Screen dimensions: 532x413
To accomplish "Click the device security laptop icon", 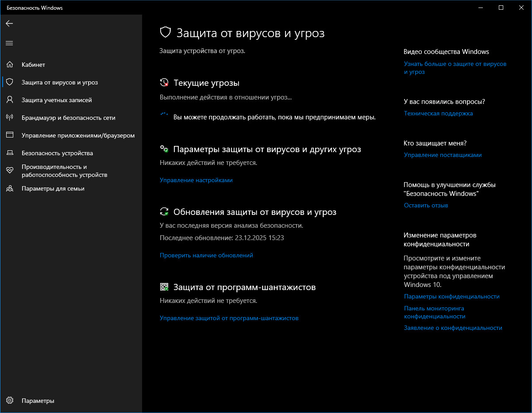I will tap(10, 153).
